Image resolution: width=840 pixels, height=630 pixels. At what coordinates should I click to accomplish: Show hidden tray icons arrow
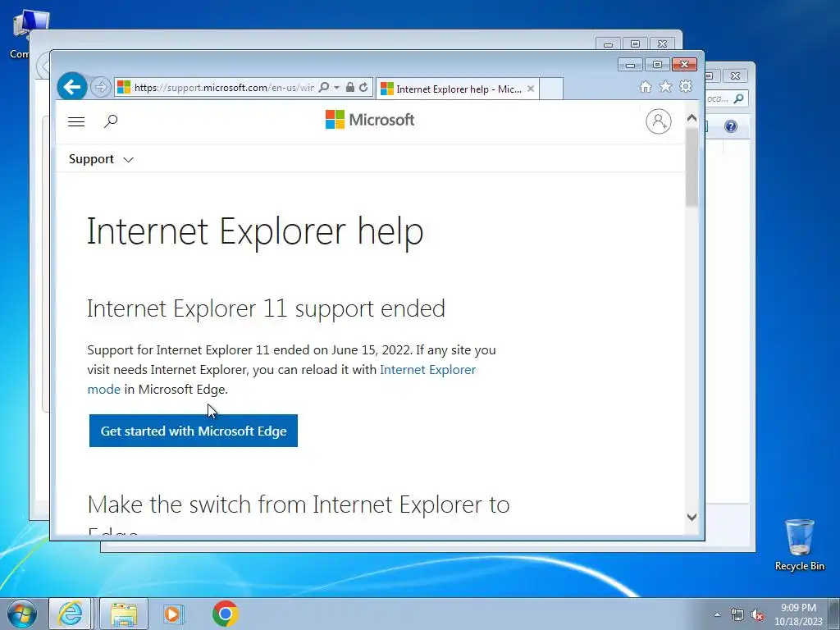717,614
